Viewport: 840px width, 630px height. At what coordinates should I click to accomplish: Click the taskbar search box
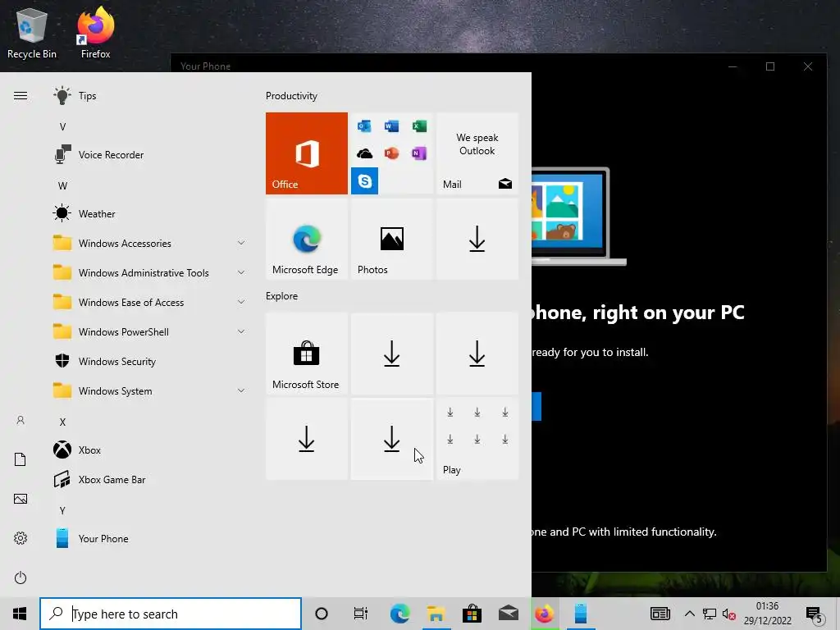(x=171, y=614)
